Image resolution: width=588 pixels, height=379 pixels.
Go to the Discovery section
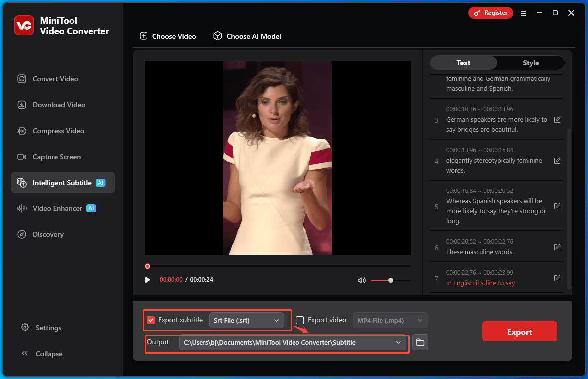point(48,234)
